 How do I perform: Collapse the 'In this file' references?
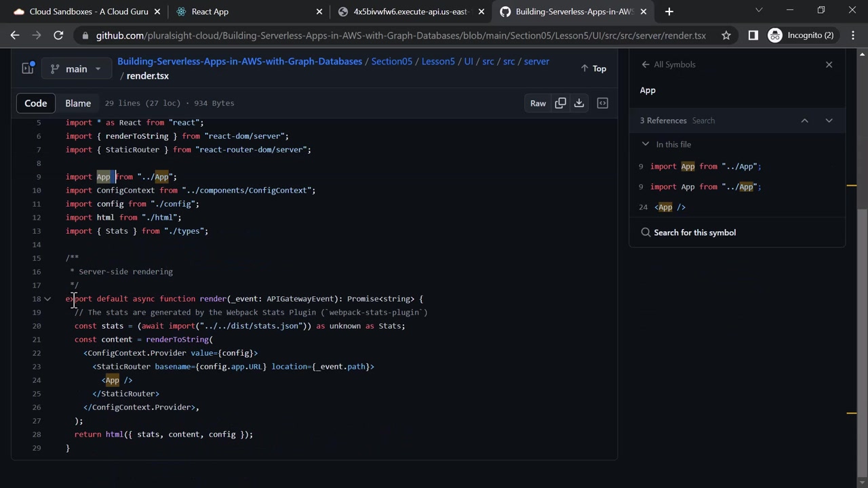point(646,144)
